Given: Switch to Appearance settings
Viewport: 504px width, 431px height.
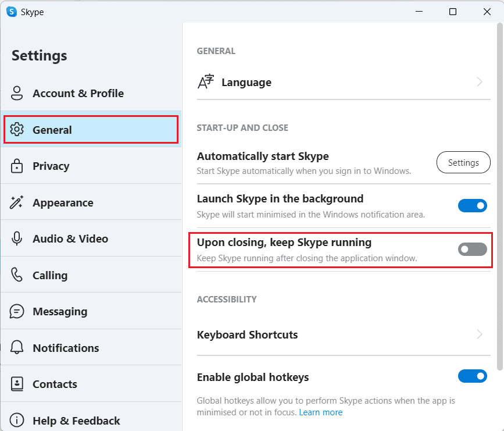Looking at the screenshot, I should point(91,202).
